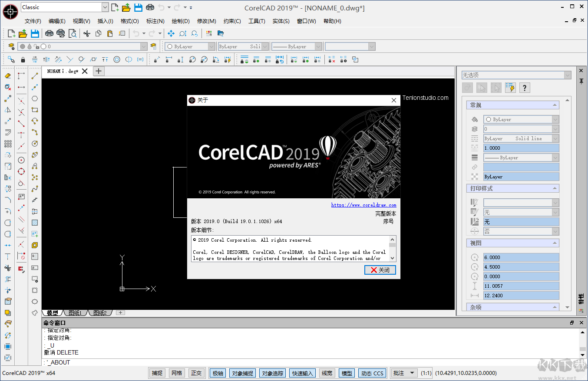Pin the properties panel with the pushpin icon
Screen dimensions: 588x381
point(581,81)
